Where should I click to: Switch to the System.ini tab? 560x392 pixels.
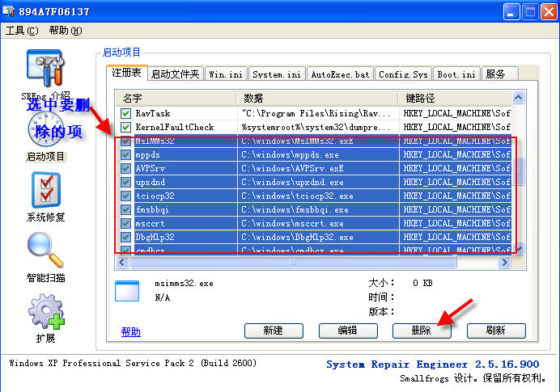click(277, 74)
